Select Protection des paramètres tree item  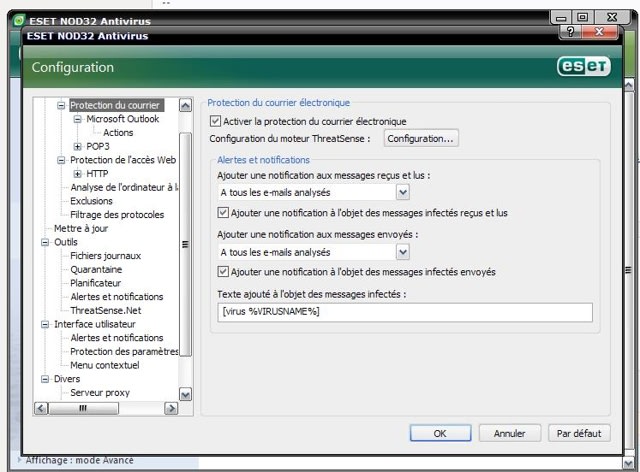(x=124, y=352)
